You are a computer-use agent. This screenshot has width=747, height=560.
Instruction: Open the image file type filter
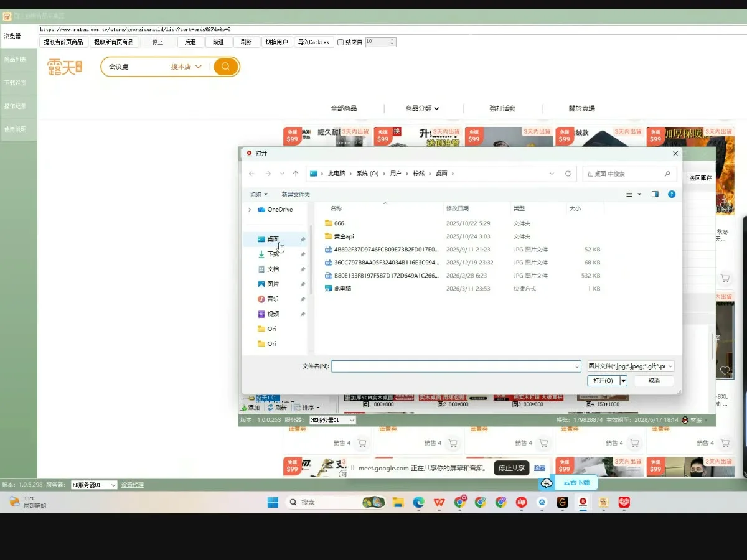click(631, 366)
